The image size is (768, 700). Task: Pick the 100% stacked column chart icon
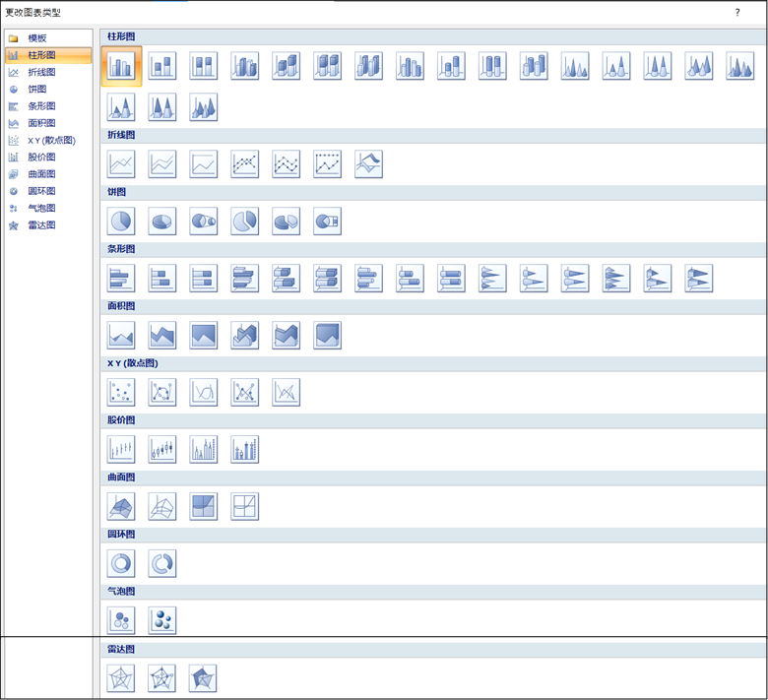203,66
